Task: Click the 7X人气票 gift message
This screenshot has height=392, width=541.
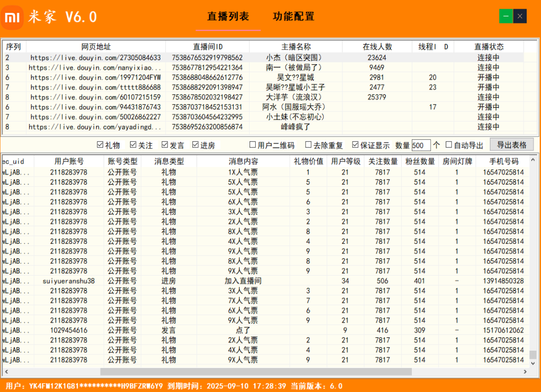Action: [243, 301]
